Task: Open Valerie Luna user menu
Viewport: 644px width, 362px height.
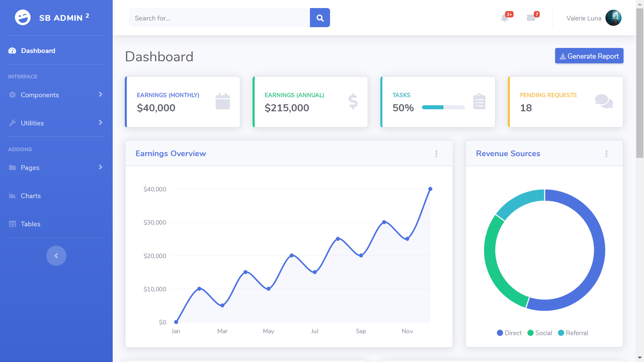Action: point(594,18)
